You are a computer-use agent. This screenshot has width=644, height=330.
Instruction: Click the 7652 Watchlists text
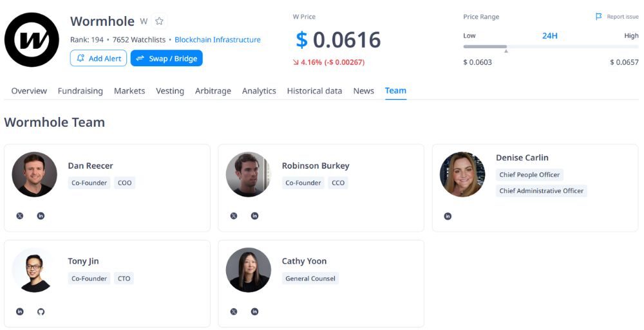point(139,40)
